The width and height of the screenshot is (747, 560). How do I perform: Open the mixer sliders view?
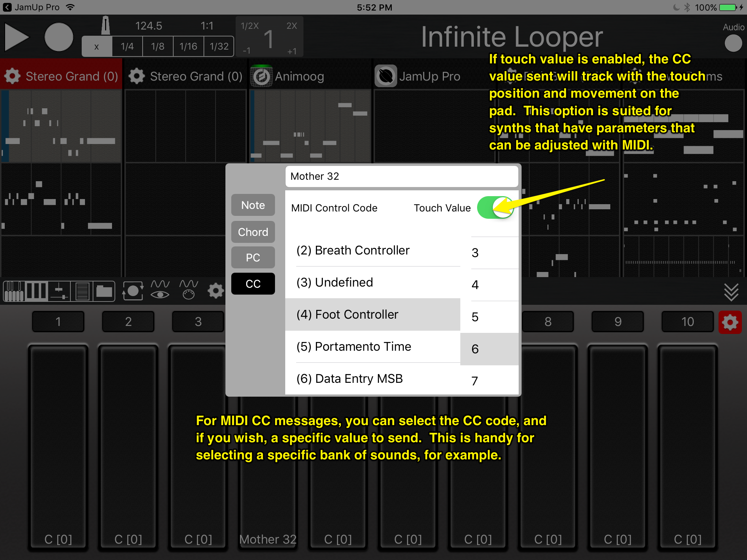pos(59,291)
